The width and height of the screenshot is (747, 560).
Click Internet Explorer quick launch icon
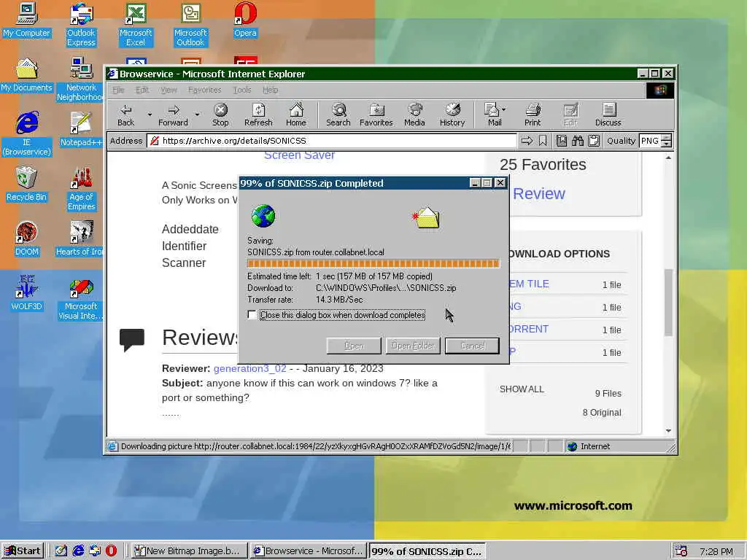(78, 551)
